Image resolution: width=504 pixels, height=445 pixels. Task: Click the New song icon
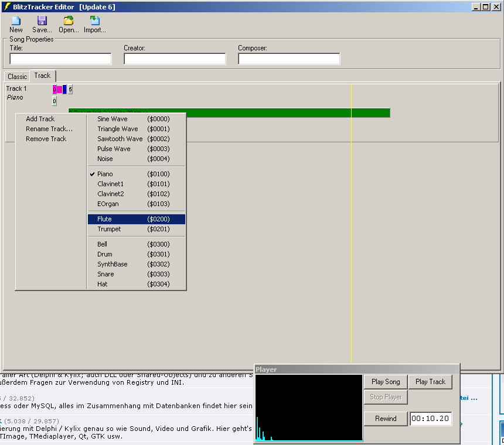[x=16, y=21]
